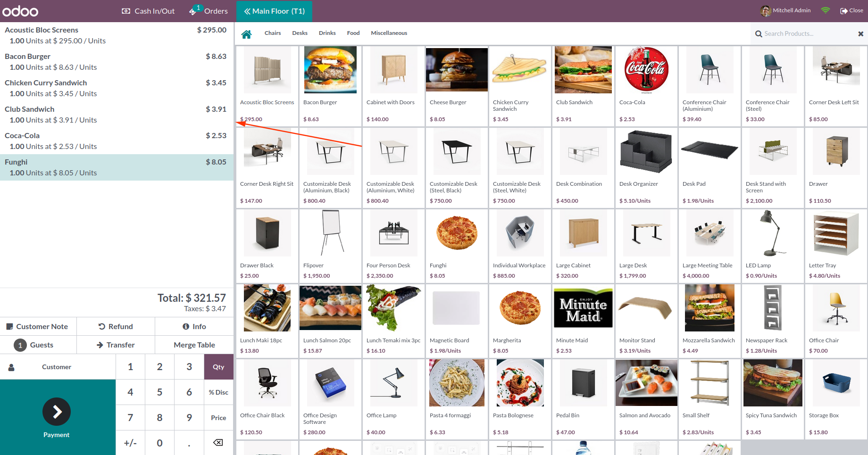Click the Refund button
The image size is (868, 455).
coord(116,326)
